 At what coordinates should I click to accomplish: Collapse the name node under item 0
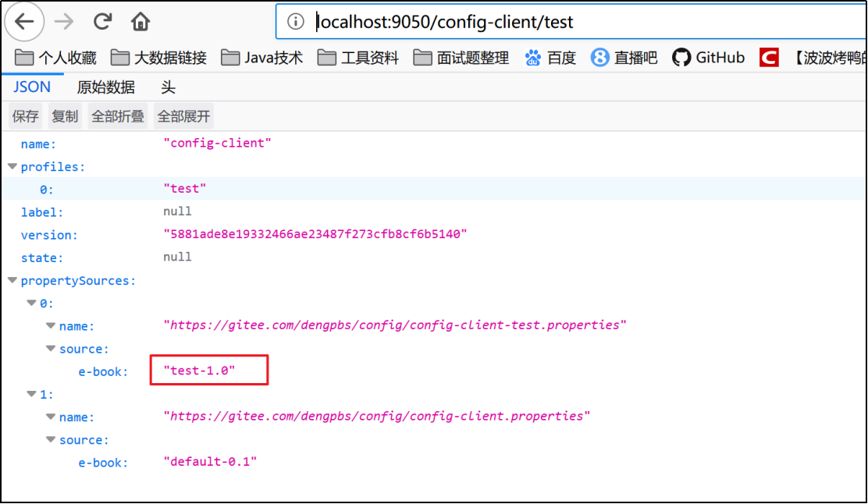click(51, 325)
